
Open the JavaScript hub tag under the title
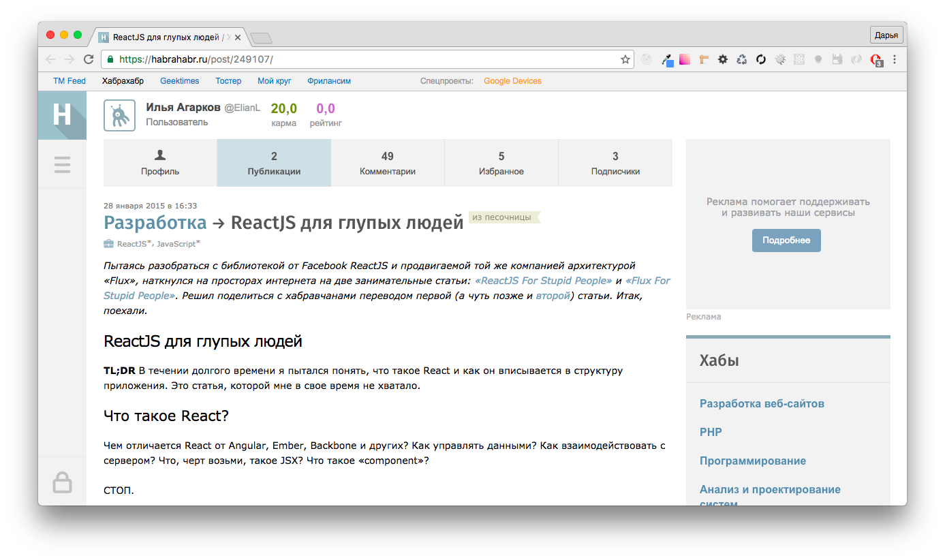176,244
